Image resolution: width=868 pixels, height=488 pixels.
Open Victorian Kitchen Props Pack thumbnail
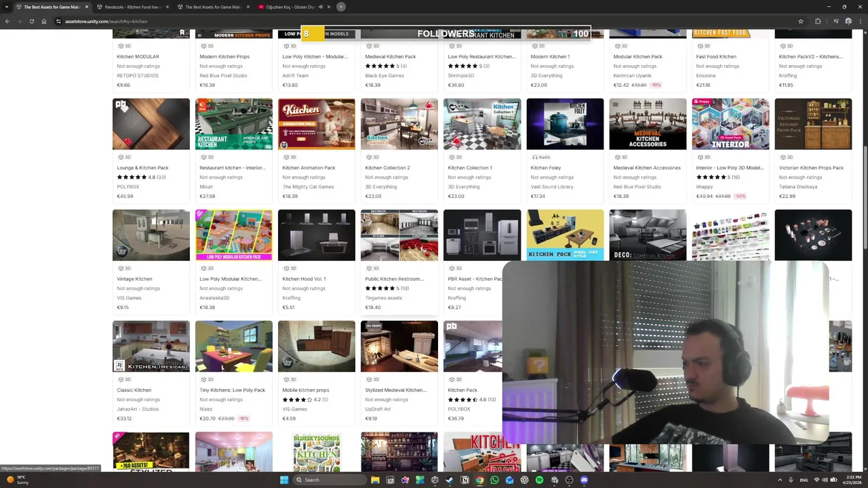[813, 124]
